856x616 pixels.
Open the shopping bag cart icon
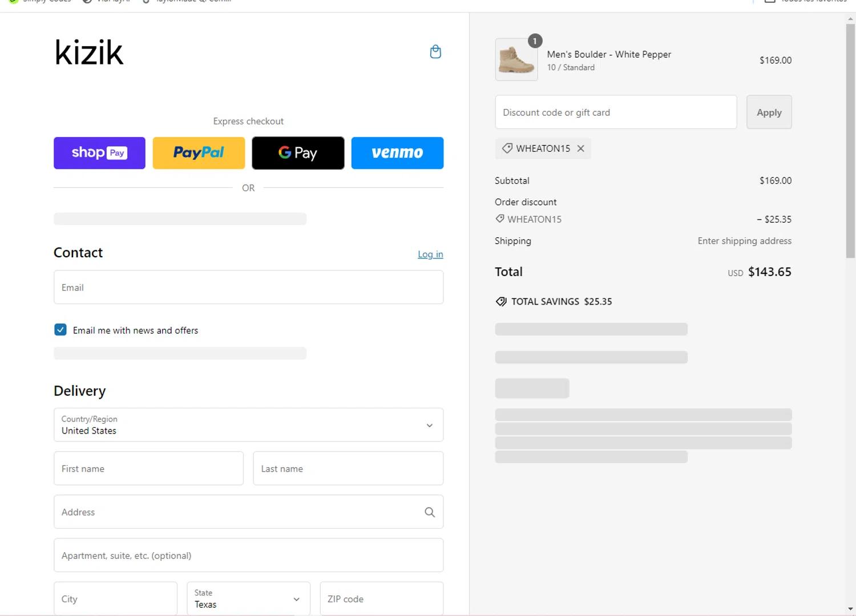coord(435,52)
